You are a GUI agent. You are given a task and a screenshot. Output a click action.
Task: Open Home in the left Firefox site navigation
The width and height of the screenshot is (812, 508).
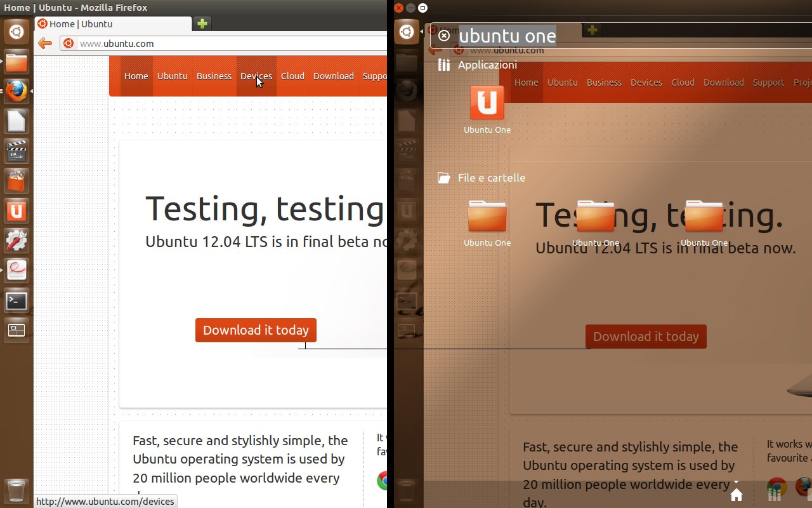136,76
